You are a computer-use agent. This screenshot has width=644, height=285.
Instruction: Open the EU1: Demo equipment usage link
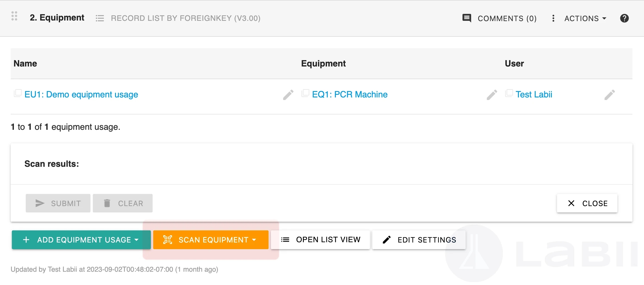[x=81, y=95]
